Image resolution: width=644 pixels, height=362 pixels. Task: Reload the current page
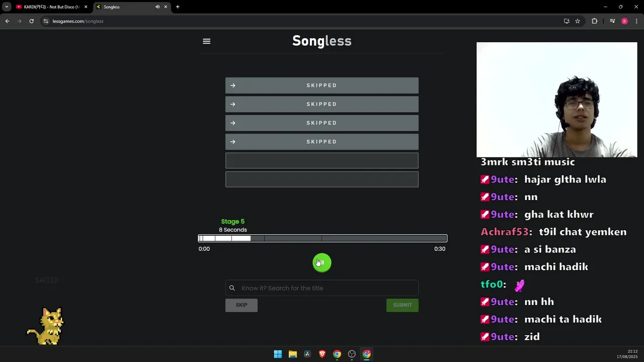point(31,21)
